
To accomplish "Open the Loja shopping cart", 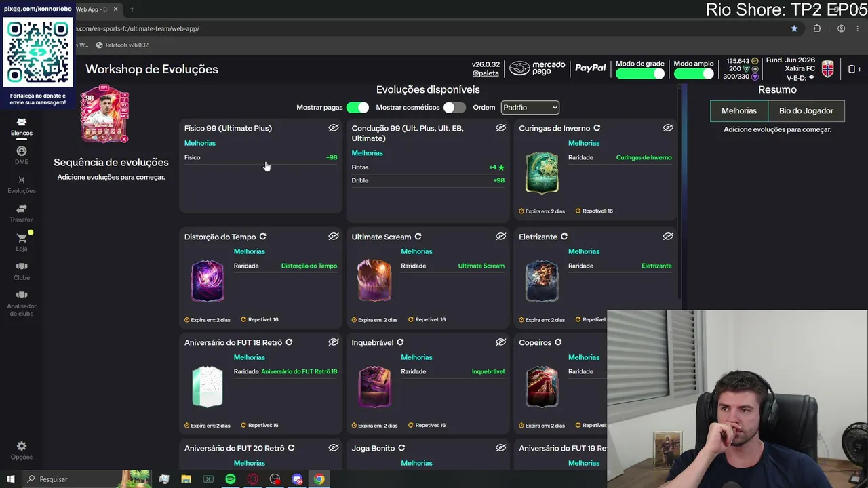I will coord(22,242).
